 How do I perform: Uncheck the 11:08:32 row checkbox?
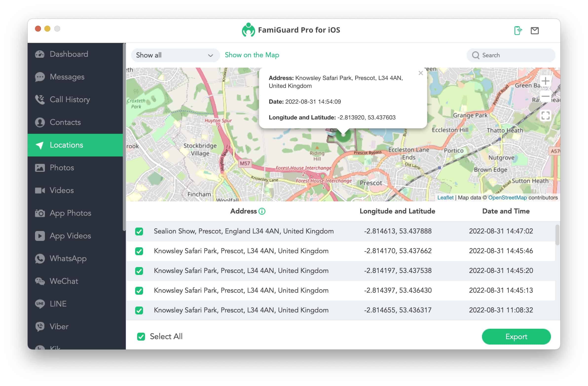coord(139,310)
